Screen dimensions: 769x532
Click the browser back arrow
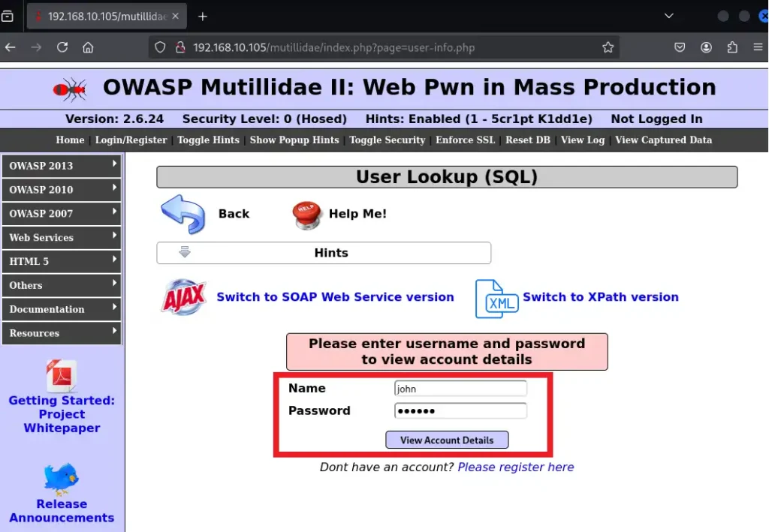(x=11, y=47)
